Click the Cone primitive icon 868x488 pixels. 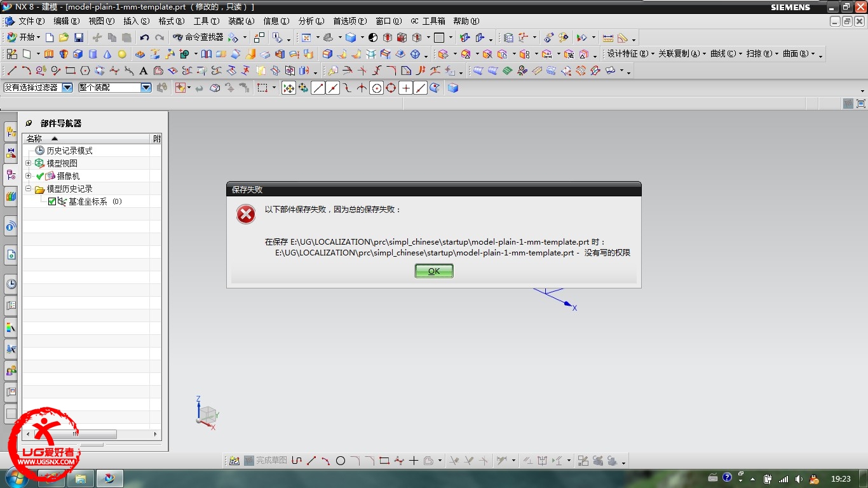point(107,54)
